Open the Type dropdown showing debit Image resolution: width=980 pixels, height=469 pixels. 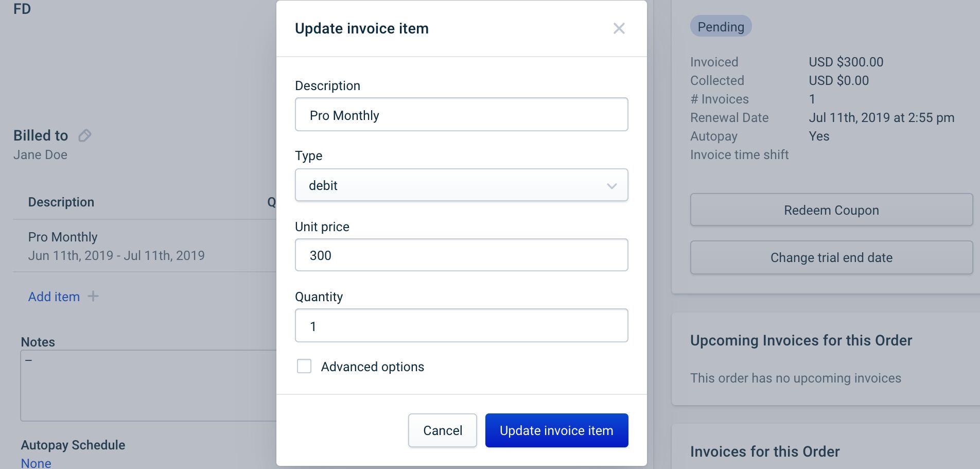click(x=461, y=185)
